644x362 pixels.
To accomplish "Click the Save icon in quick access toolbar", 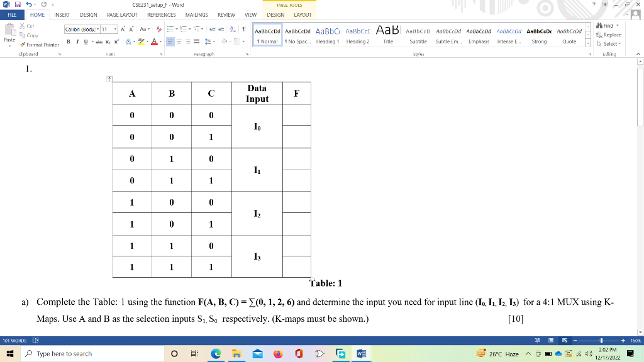I will pos(18,4).
